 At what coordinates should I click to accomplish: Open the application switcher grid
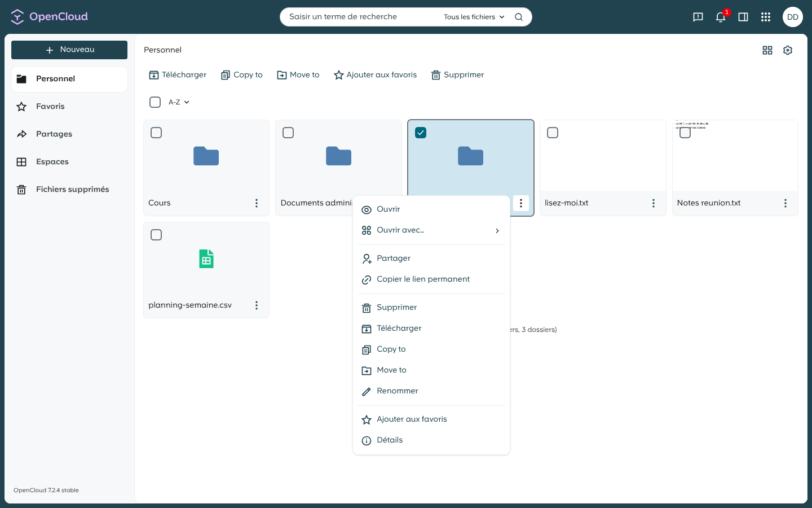(x=766, y=17)
